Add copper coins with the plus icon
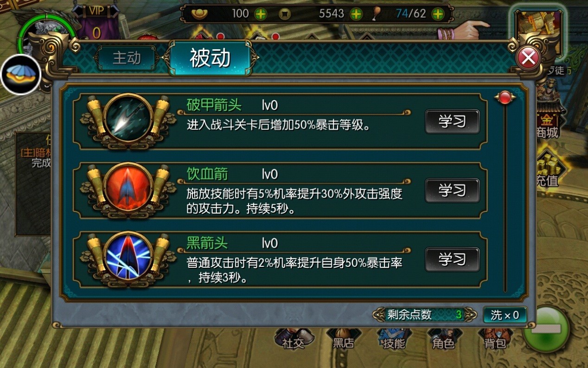Image resolution: width=588 pixels, height=368 pixels. 356,14
